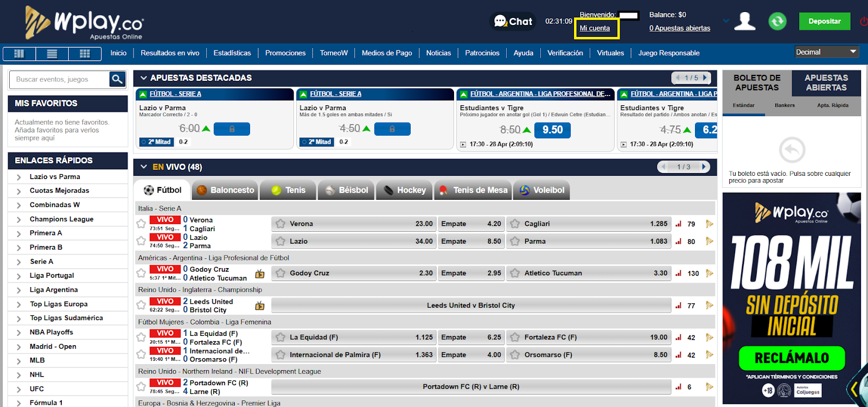The width and height of the screenshot is (868, 407).
Task: Expand Lazio vs Parma quick link
Action: pyautogui.click(x=19, y=177)
